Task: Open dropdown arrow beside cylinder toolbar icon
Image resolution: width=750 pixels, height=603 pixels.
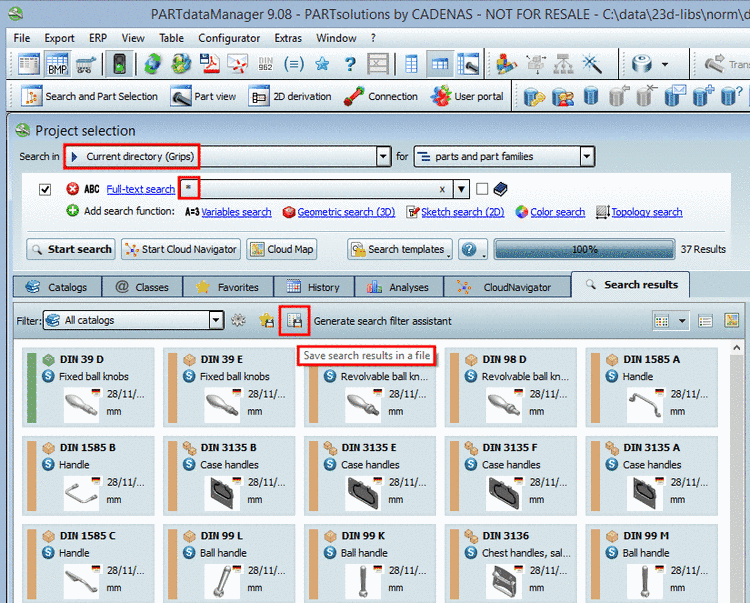Action: coord(665,64)
